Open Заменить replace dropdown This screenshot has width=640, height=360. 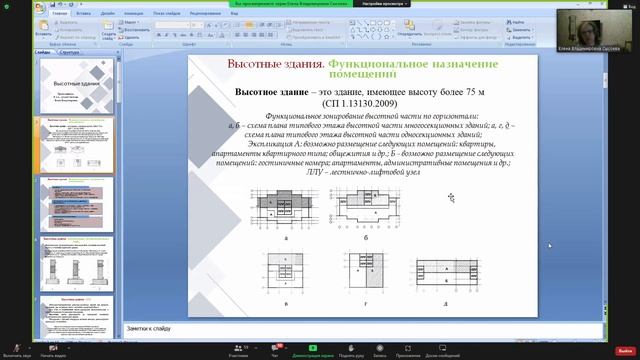point(519,30)
